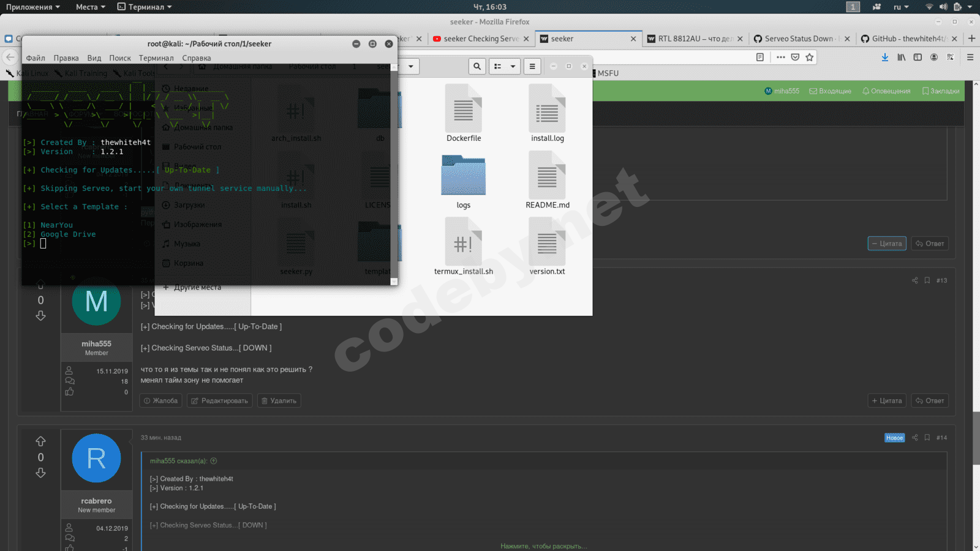Open Firefox page actions three-dot menu

(x=780, y=57)
